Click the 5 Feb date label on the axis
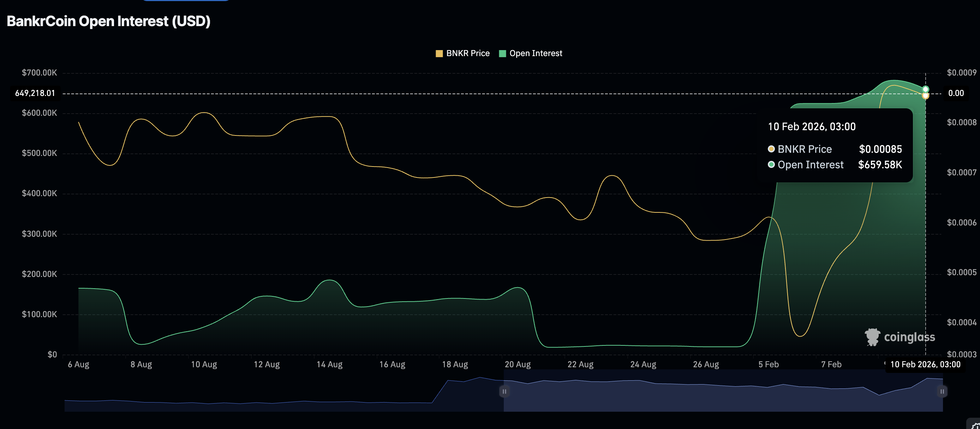980x429 pixels. click(768, 364)
